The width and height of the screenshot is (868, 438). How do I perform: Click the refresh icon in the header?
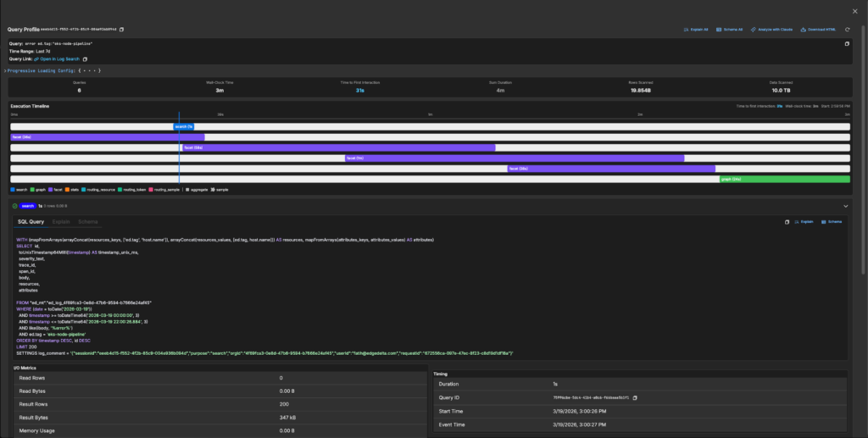[x=847, y=30]
